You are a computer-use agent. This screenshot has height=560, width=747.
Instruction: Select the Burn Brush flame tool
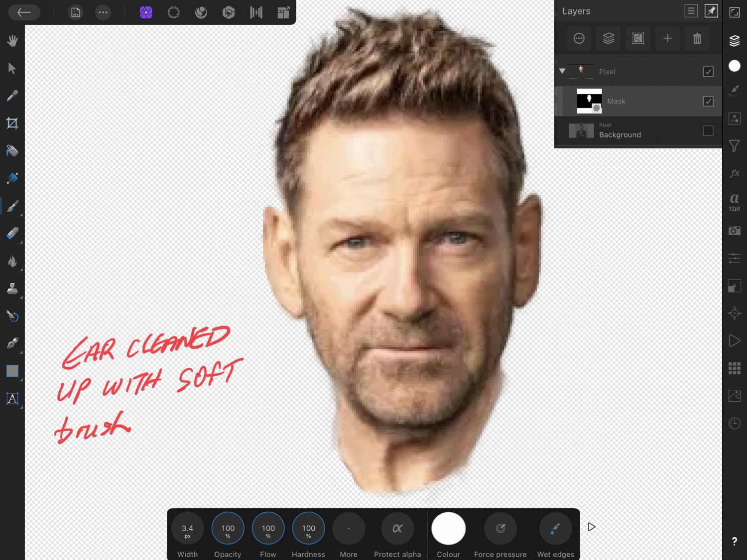point(12,261)
